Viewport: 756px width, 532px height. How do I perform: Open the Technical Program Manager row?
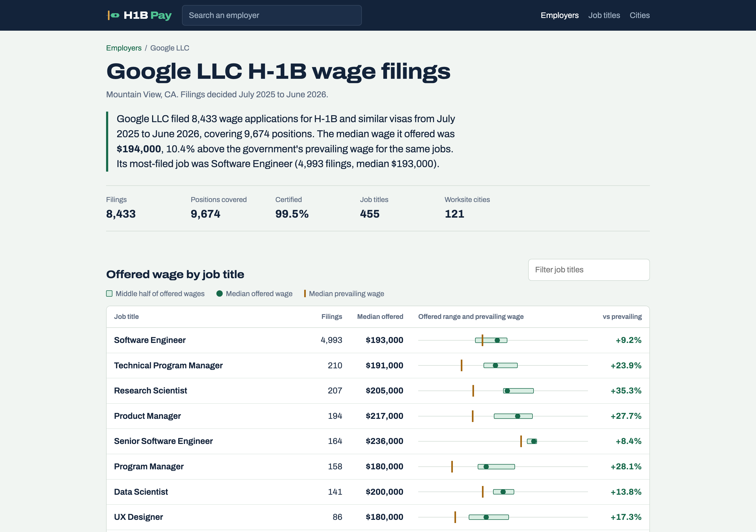tap(378, 365)
